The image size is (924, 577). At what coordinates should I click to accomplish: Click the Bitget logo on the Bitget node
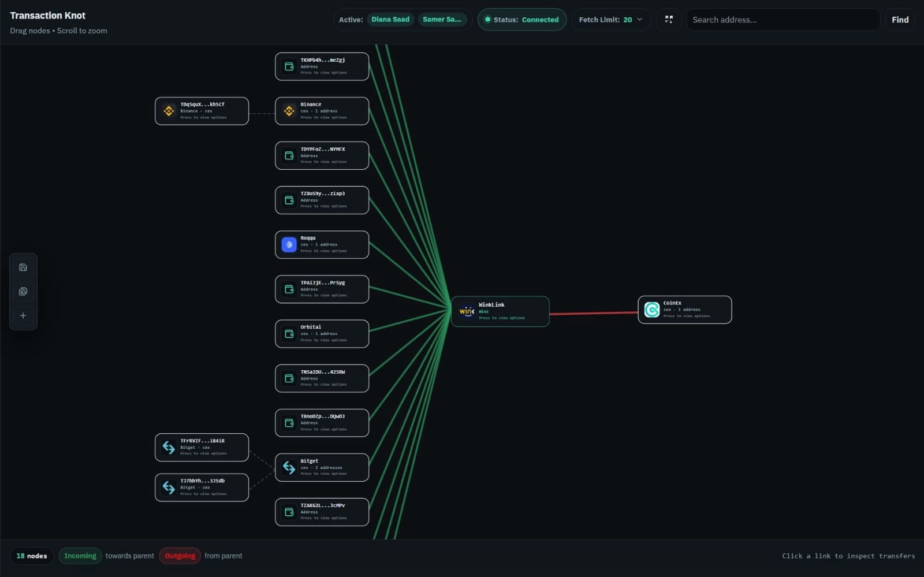coord(289,467)
